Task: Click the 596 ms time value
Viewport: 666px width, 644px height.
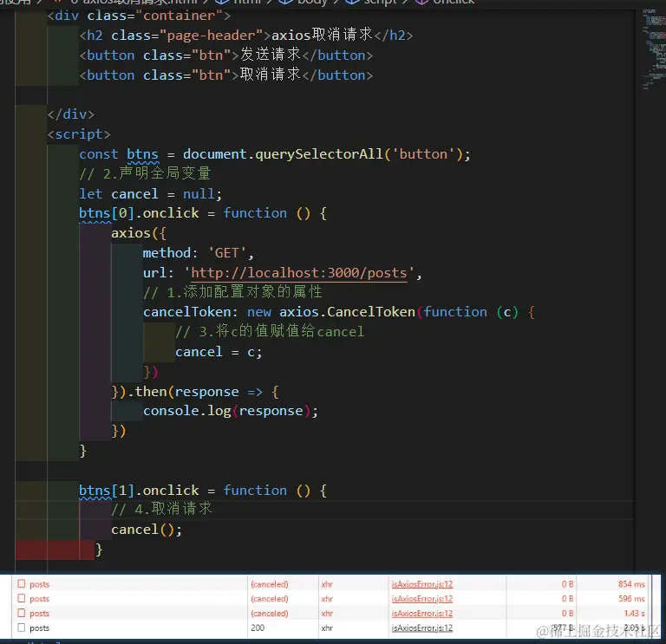Action: coord(631,599)
